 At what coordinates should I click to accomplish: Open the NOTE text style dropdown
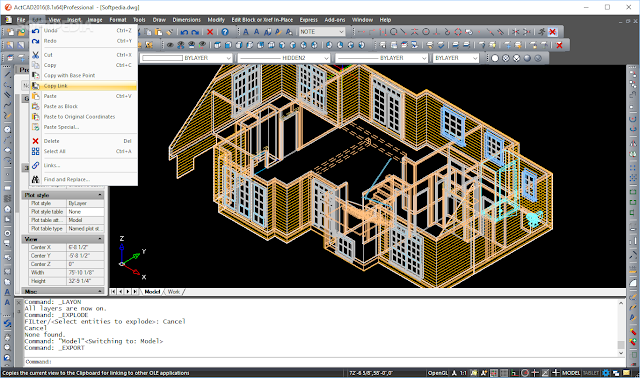(x=322, y=32)
